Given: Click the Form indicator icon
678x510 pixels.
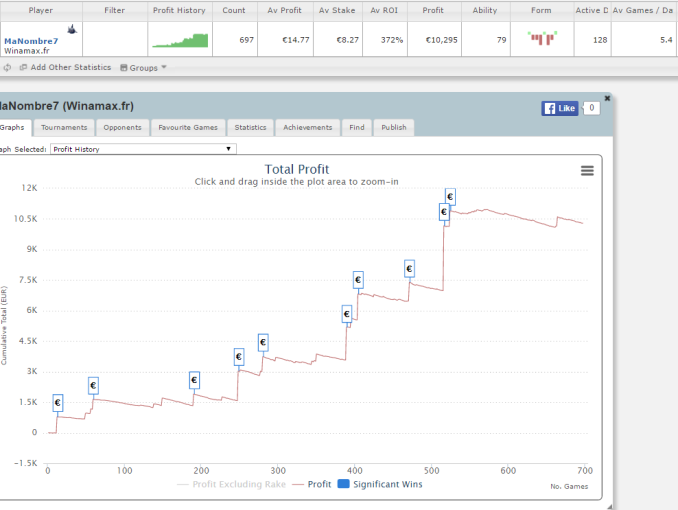Looking at the screenshot, I should [542, 39].
